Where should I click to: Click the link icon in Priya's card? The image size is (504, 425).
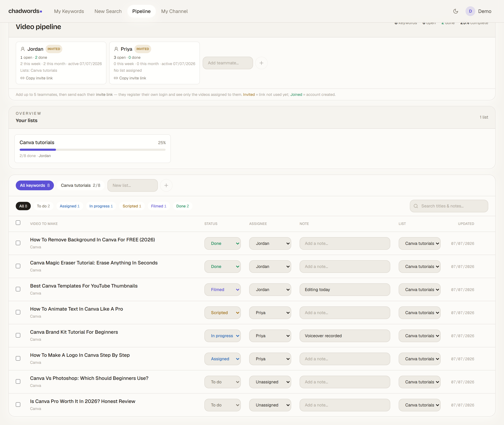[x=116, y=78]
